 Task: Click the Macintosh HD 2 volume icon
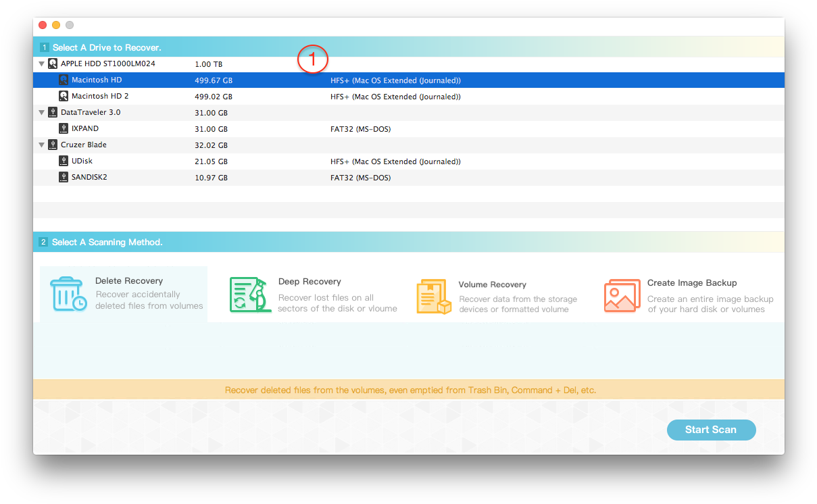[64, 96]
